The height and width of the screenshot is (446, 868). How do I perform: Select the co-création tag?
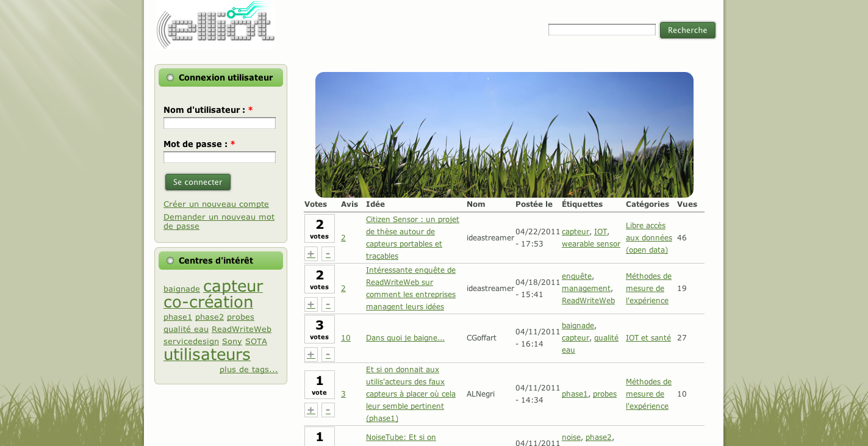[208, 302]
